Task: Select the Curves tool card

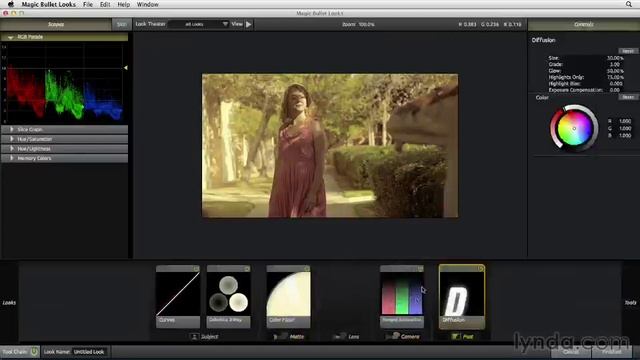Action: coord(178,297)
